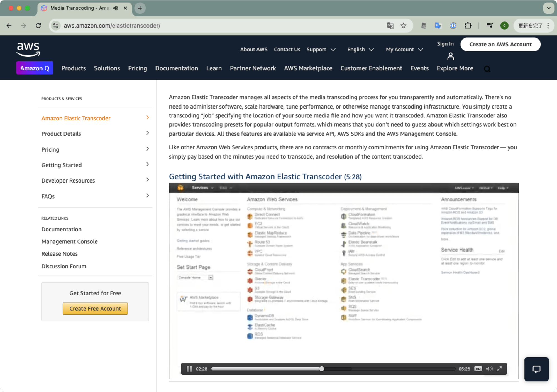Open the AWS site search magnifier
The width and height of the screenshot is (557, 392).
tap(487, 69)
